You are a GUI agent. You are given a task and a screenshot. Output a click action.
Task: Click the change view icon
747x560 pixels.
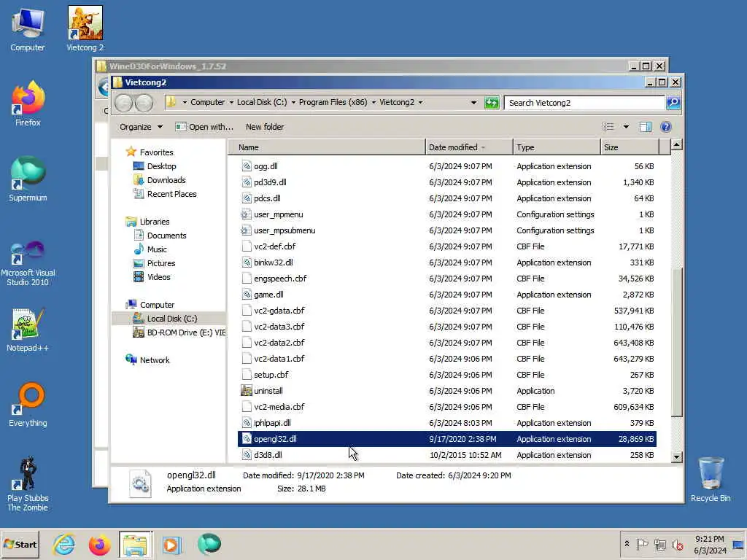point(608,127)
